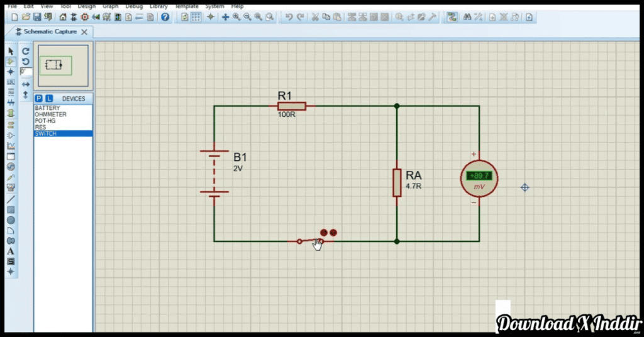Click the Rotate Clockwise icon
This screenshot has height=337, width=644.
click(26, 51)
